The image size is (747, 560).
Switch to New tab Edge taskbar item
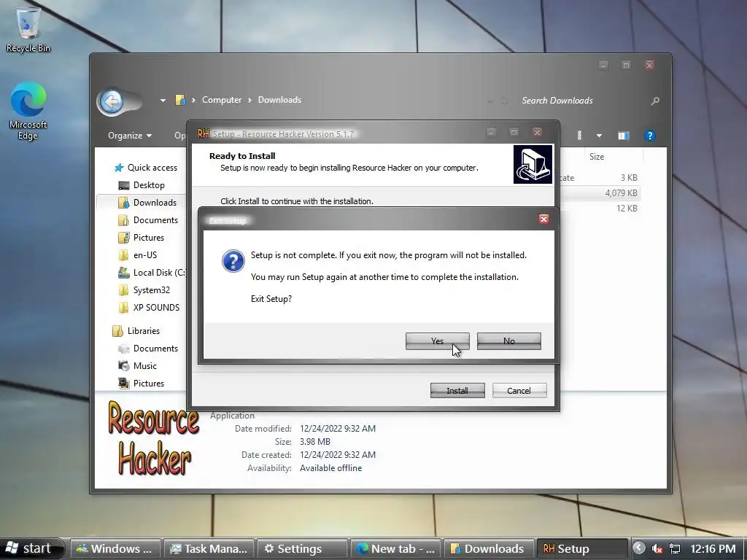point(395,549)
